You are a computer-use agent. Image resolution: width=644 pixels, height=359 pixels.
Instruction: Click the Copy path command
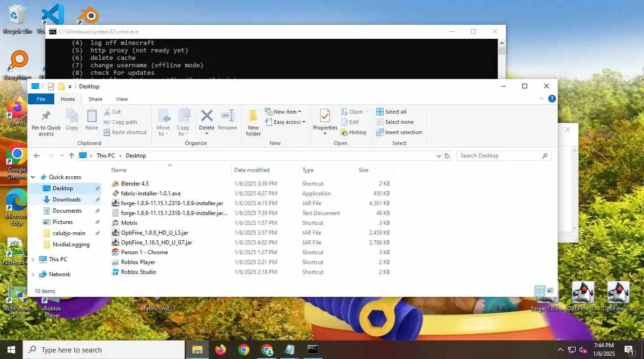[120, 122]
